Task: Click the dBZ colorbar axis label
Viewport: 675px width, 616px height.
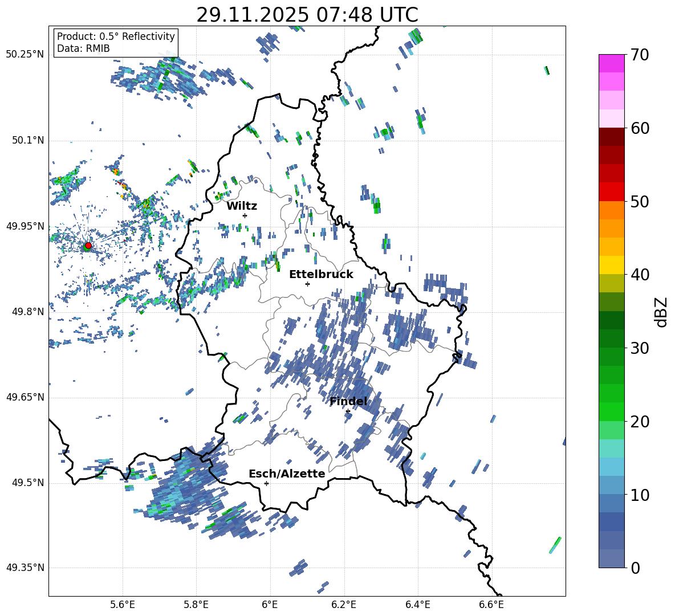Action: tap(661, 312)
